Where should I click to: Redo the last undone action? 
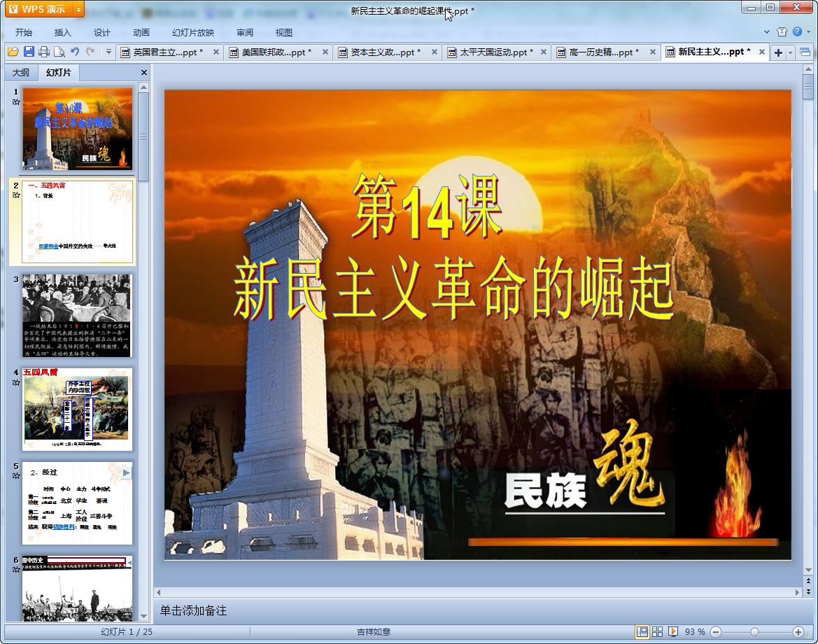coord(90,52)
